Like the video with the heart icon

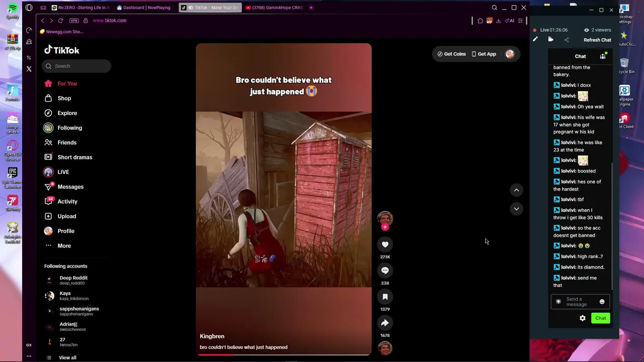(385, 244)
